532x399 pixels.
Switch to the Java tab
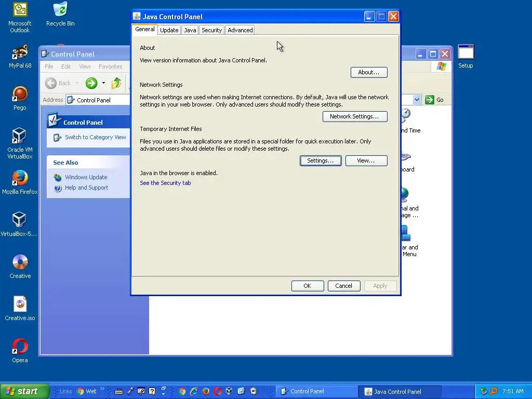coord(190,30)
